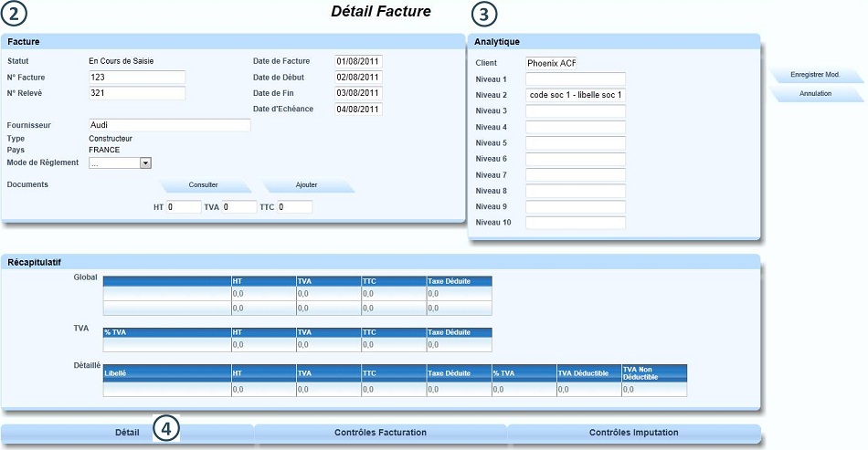Click the Niveau 2 analytique field
The image size is (868, 450).
(576, 95)
